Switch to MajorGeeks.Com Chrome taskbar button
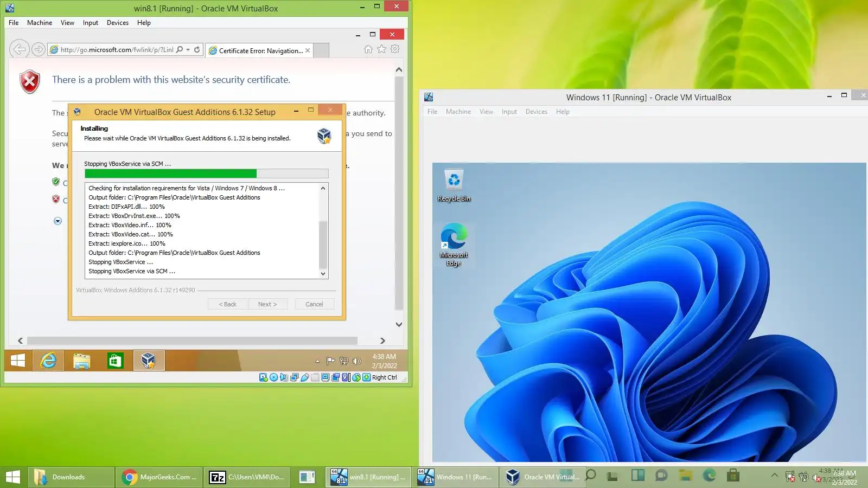This screenshot has height=488, width=868. 159,477
